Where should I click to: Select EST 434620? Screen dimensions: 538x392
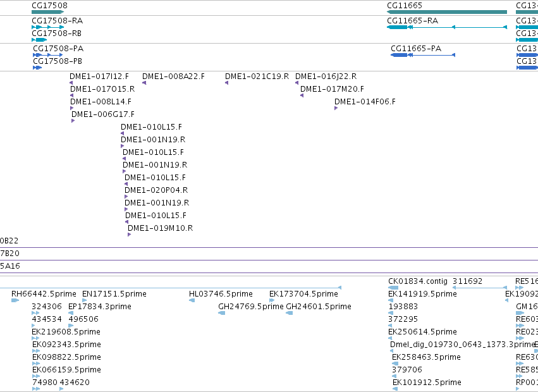point(75,383)
